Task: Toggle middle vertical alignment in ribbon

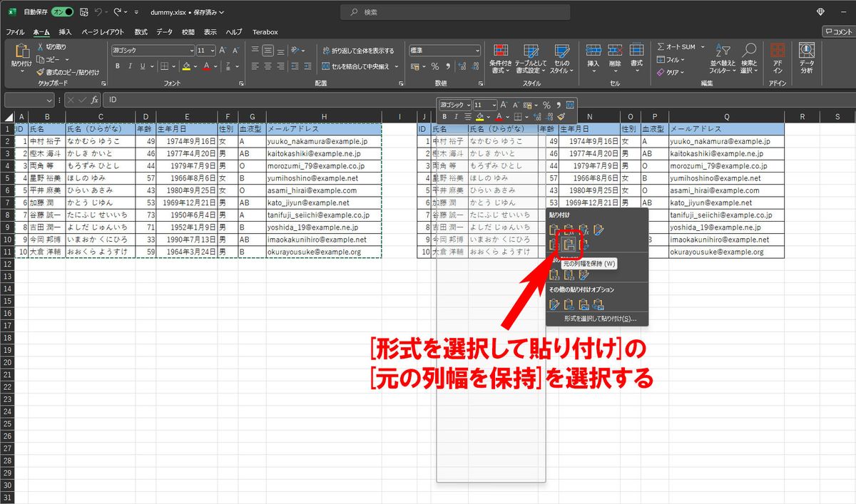Action: point(267,51)
